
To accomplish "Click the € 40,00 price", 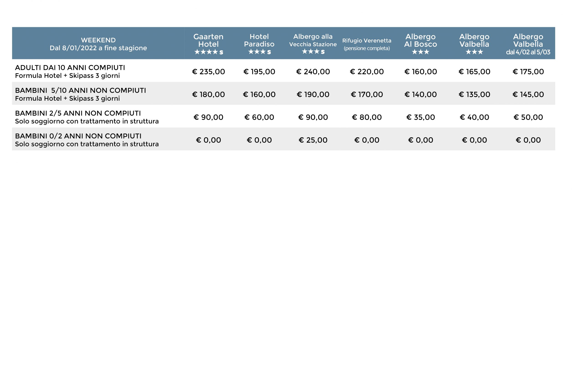I will click(x=474, y=117).
